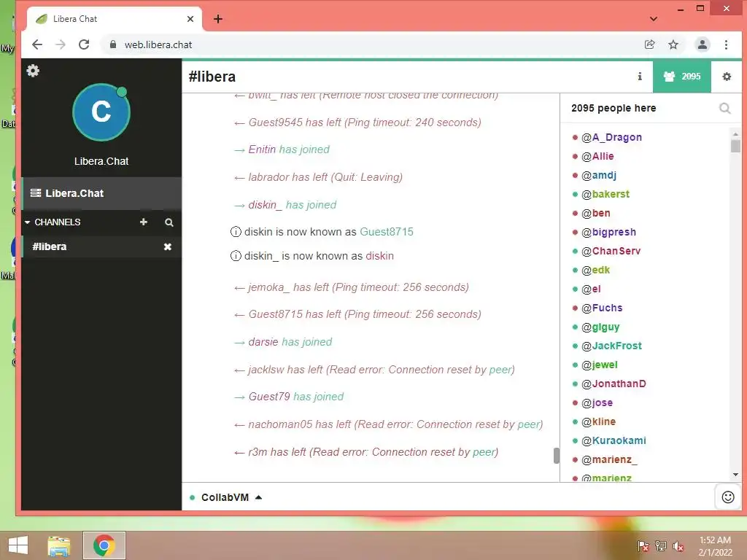Select user @kline in list
Screen dimensions: 747x560
pyautogui.click(x=598, y=422)
